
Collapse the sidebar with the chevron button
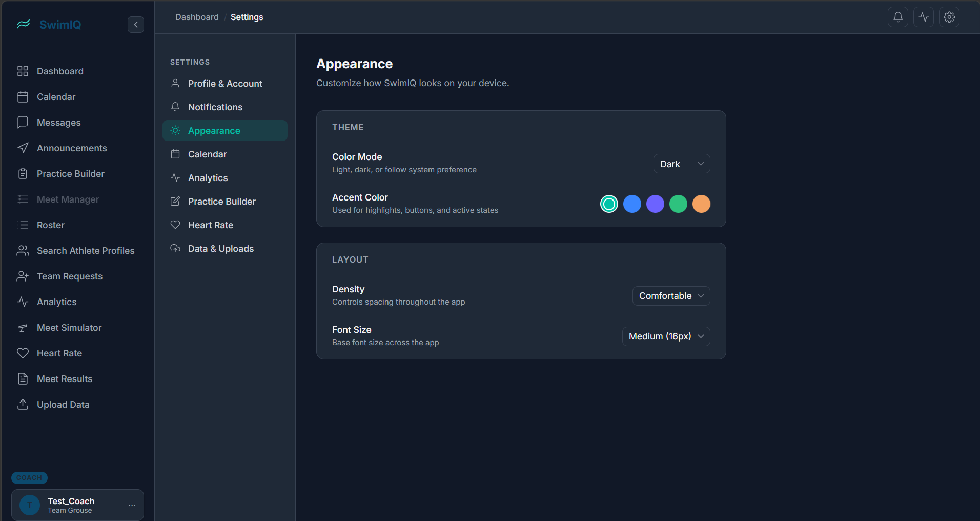pos(135,24)
